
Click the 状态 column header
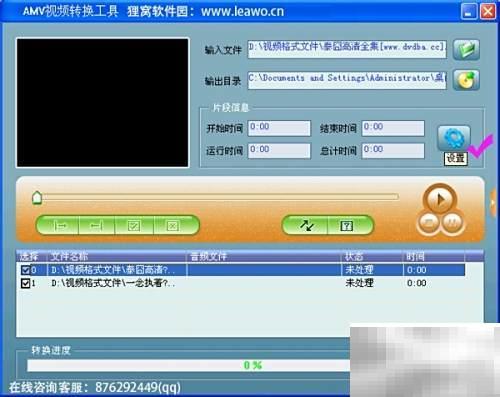[x=373, y=256]
